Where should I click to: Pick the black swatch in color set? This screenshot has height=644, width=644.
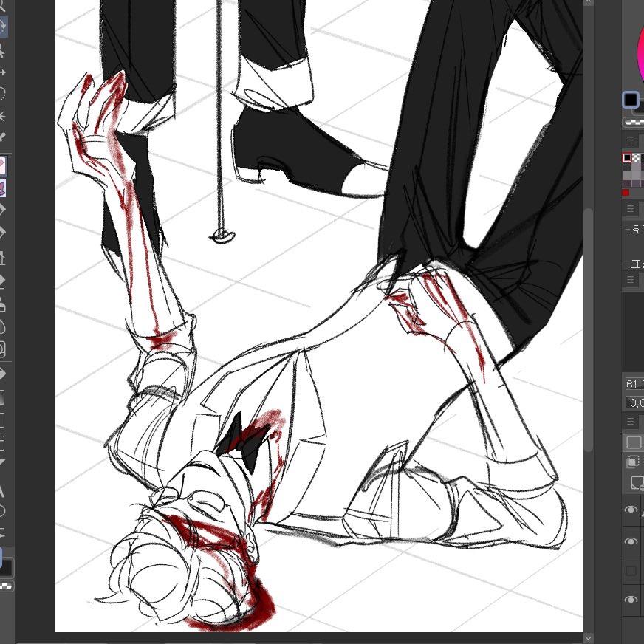627,158
